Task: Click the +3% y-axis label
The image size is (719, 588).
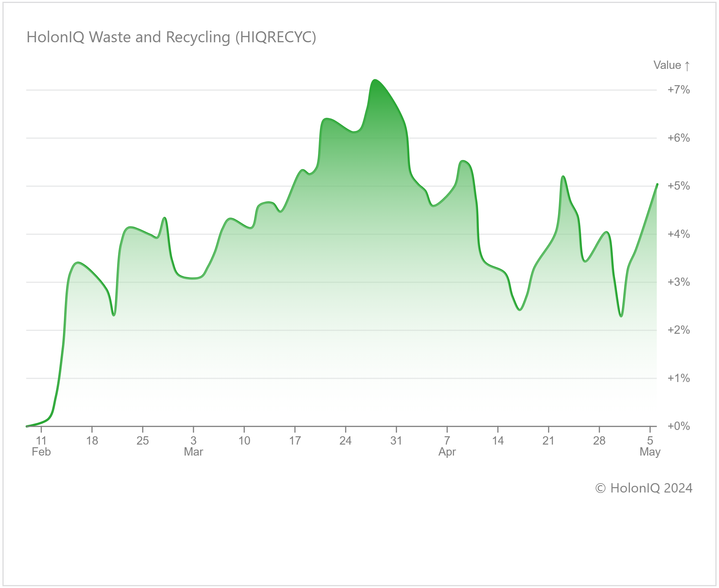Action: (678, 282)
